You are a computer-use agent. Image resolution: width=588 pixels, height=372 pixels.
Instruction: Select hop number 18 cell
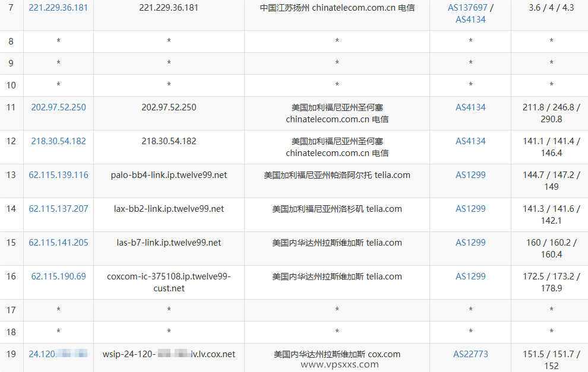coord(11,332)
